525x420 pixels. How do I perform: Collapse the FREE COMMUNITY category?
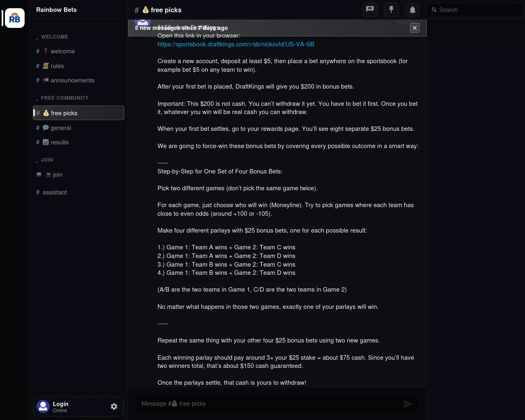62,98
